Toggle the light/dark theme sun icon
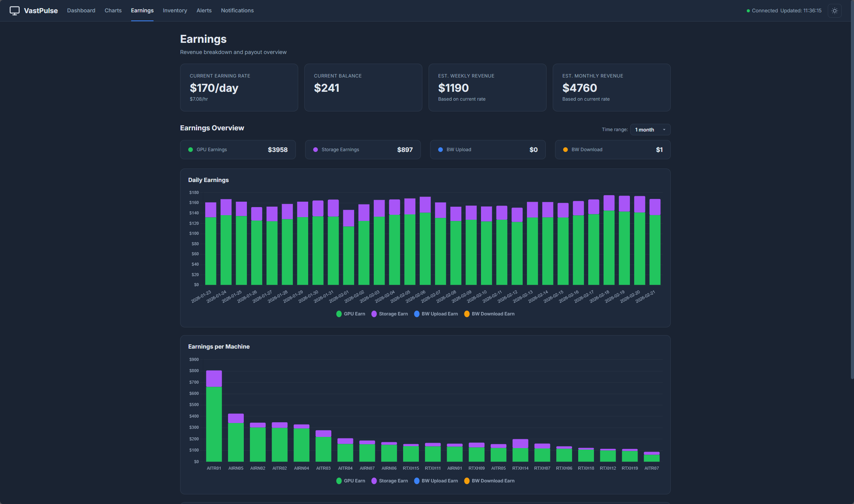 click(834, 11)
